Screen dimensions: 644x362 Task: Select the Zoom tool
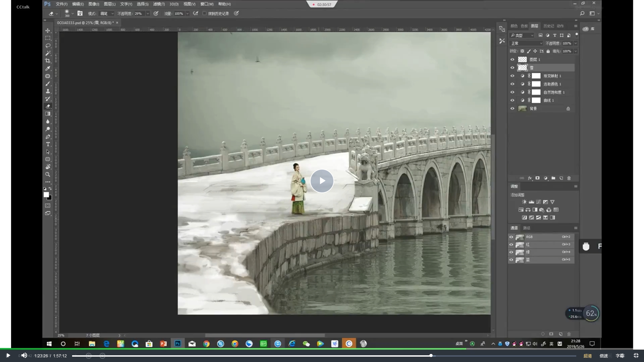point(48,174)
